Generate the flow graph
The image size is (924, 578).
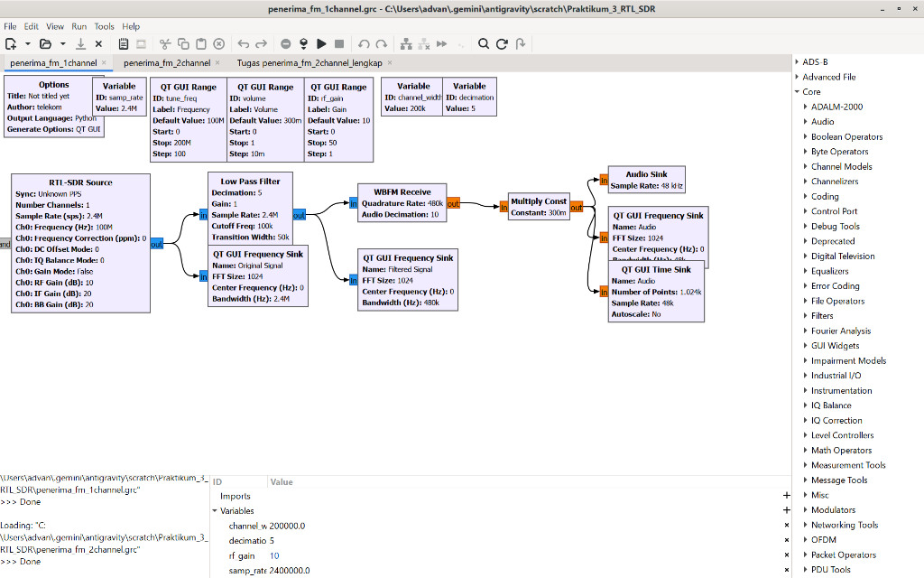point(303,43)
